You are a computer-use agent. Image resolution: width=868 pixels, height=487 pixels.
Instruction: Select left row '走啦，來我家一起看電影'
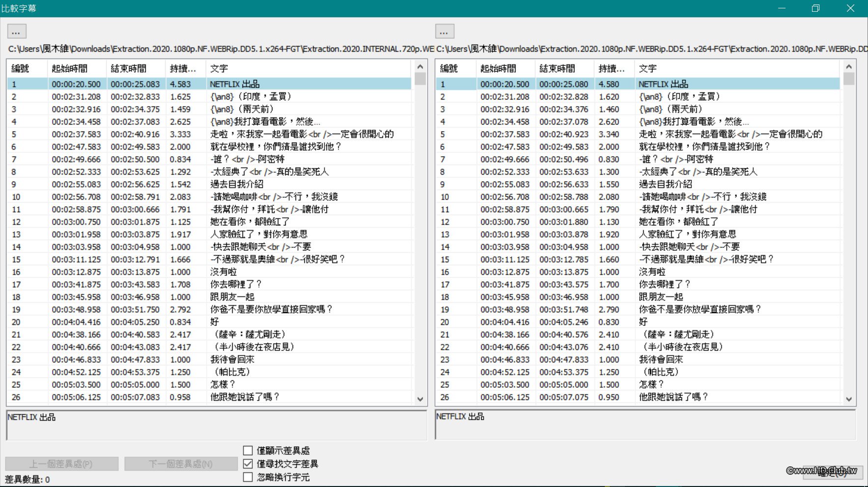209,134
